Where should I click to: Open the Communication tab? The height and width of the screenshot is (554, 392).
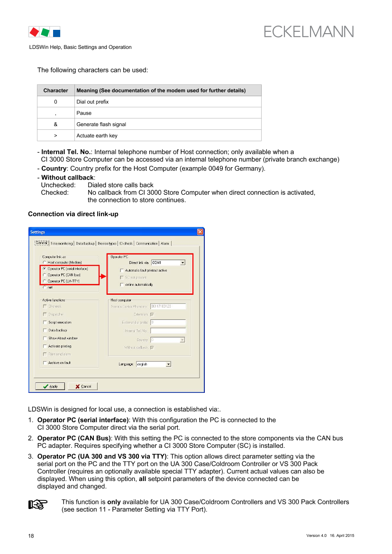146,244
